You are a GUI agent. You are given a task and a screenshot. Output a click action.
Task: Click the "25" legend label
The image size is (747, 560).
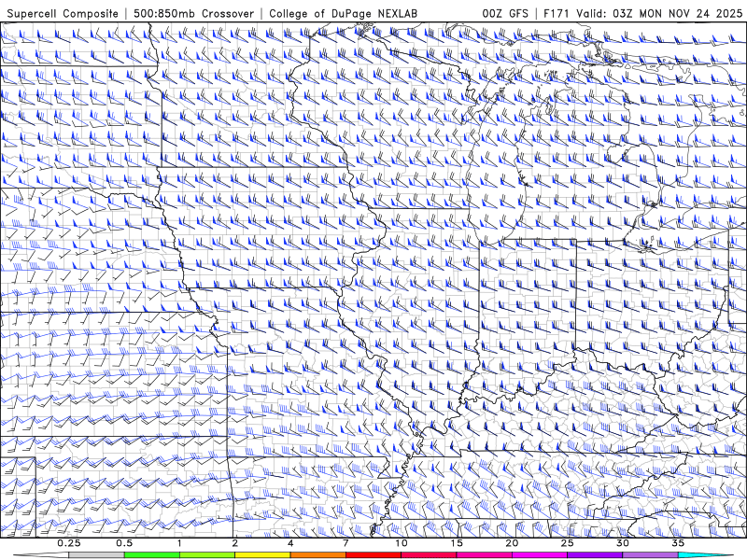[x=568, y=543]
